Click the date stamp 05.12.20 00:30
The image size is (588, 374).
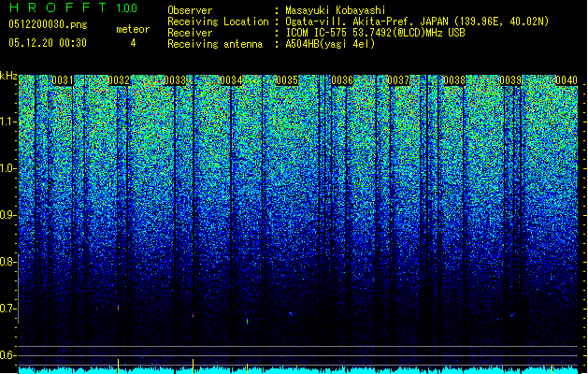[x=48, y=43]
